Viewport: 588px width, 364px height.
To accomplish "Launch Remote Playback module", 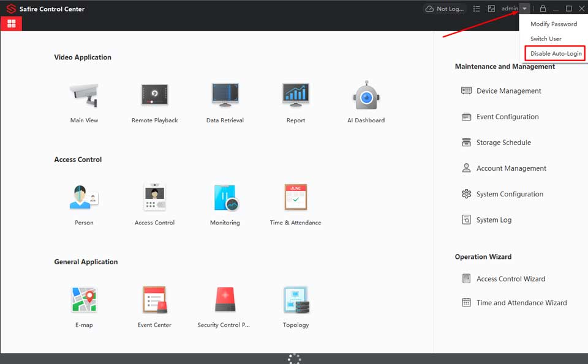I will tap(154, 96).
